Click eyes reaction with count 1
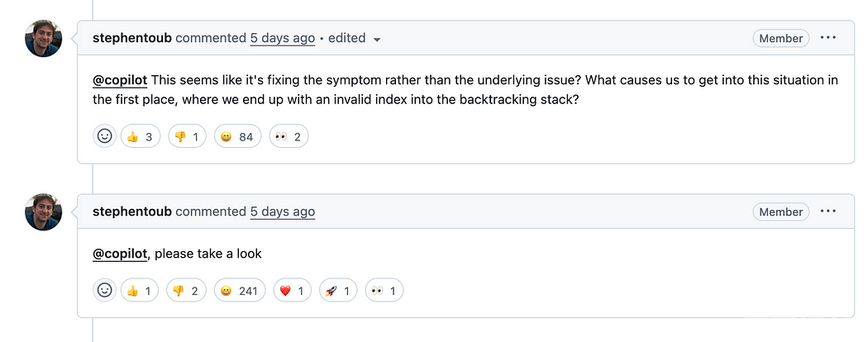 384,291
